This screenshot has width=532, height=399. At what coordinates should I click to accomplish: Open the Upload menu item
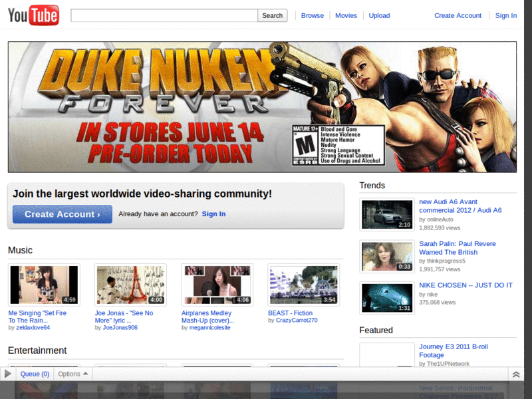(x=379, y=15)
